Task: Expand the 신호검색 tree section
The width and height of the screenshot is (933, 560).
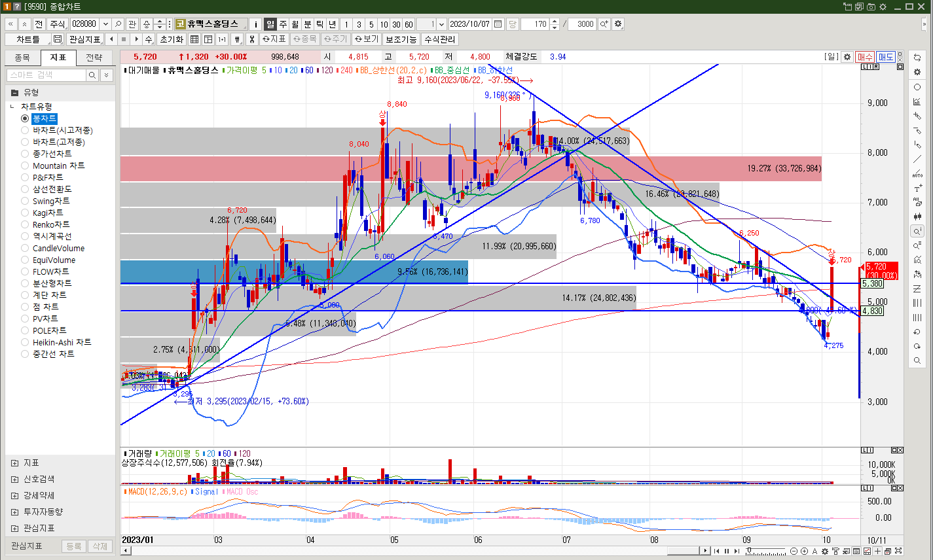Action: tap(14, 479)
